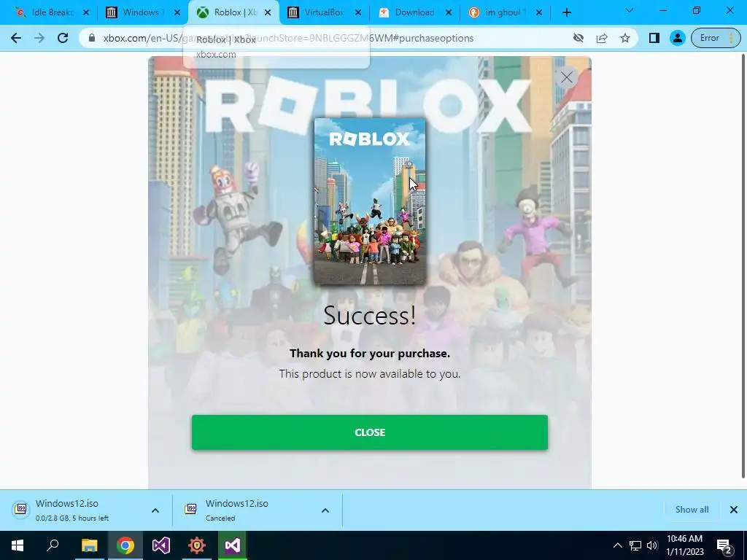Viewport: 747px width, 560px height.
Task: Close the downloads bar
Action: [x=734, y=510]
